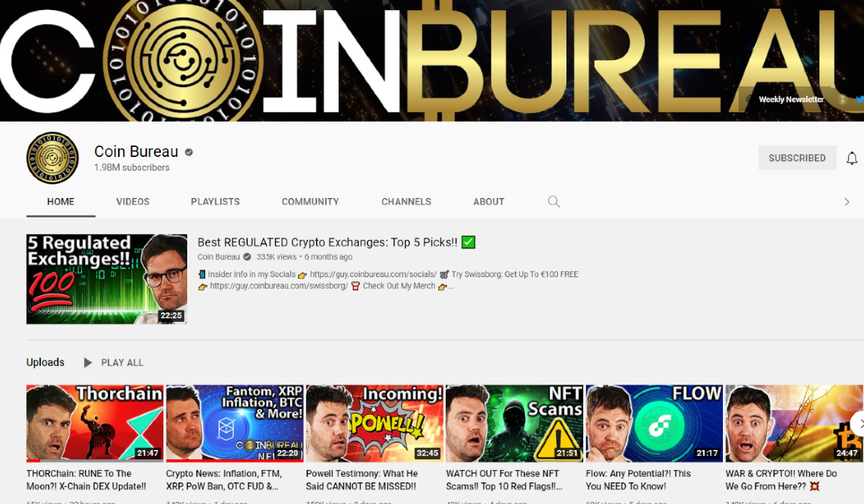Click the gold coin icon in banner links
Image resolution: width=864 pixels, height=504 pixels.
tap(842, 99)
